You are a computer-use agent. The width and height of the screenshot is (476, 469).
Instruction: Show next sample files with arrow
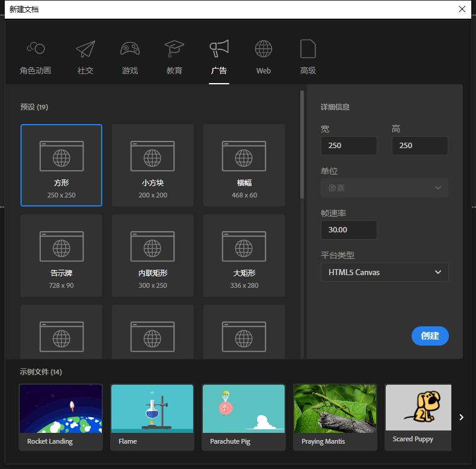coord(462,417)
